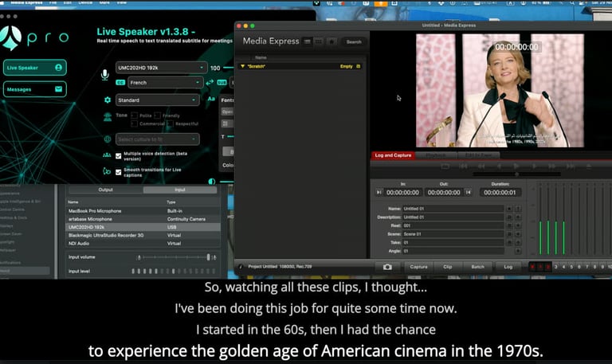Toggle Smooth transitions for Live captions checkbox
This screenshot has height=364, width=612.
(x=118, y=172)
